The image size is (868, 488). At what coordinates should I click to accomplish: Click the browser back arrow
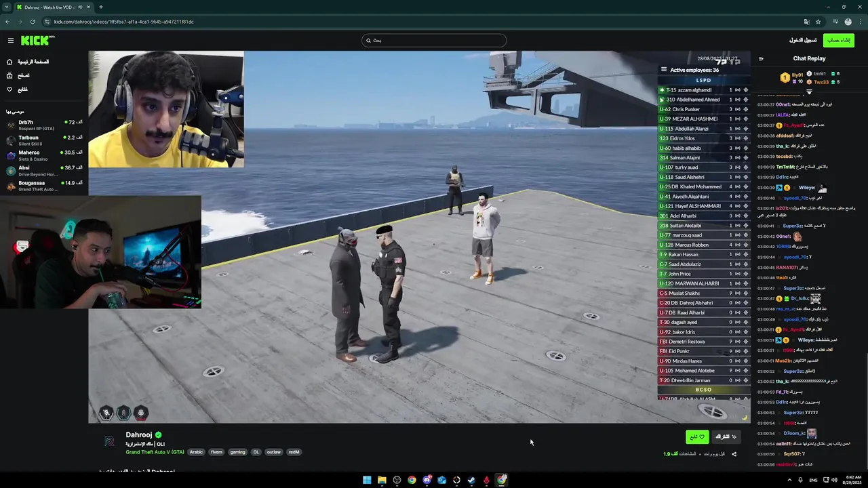[7, 22]
